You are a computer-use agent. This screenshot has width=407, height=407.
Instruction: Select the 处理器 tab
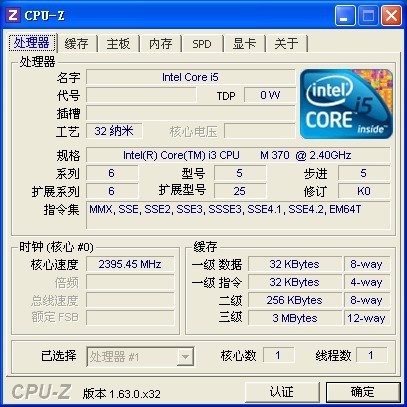32,43
